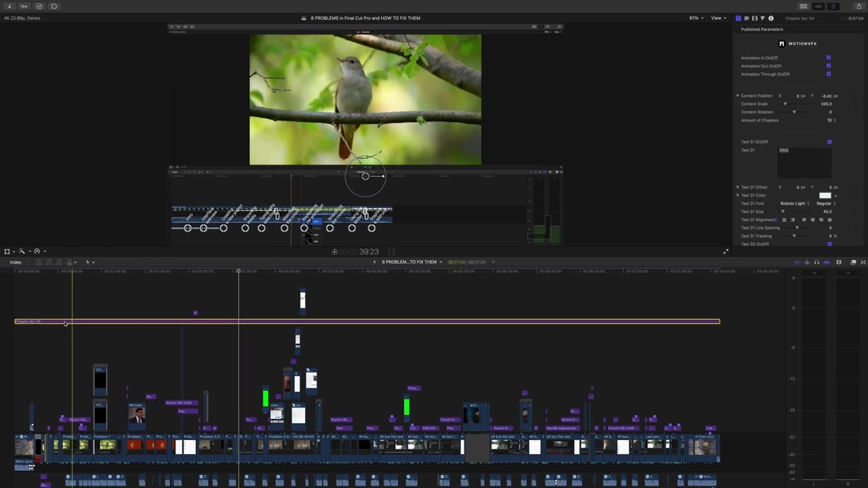This screenshot has height=488, width=868.
Task: Click the import media arrow icon
Action: coord(9,6)
